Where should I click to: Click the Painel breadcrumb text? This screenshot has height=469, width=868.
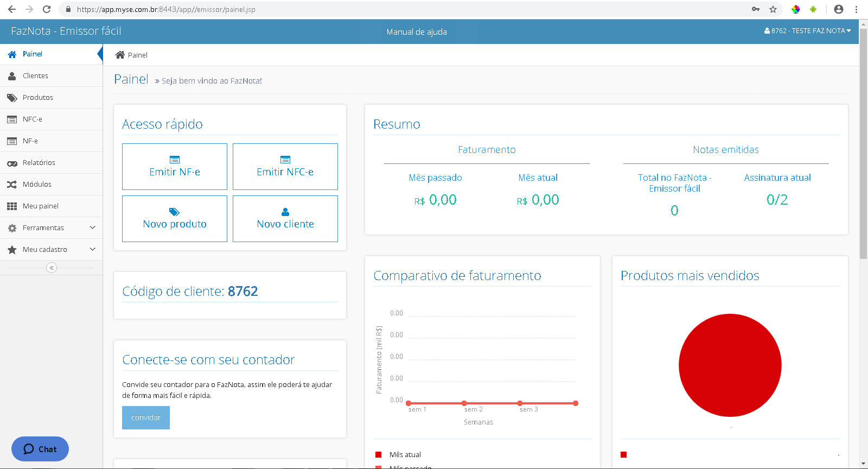(x=138, y=55)
